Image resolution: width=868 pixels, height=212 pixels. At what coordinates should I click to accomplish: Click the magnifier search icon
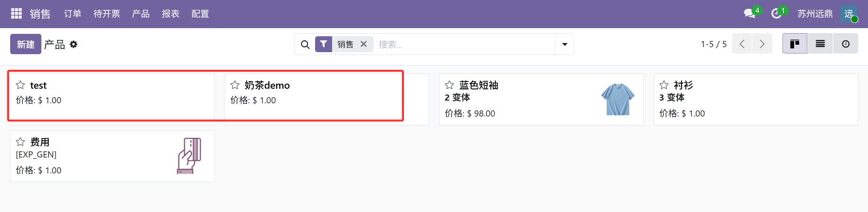[x=305, y=44]
